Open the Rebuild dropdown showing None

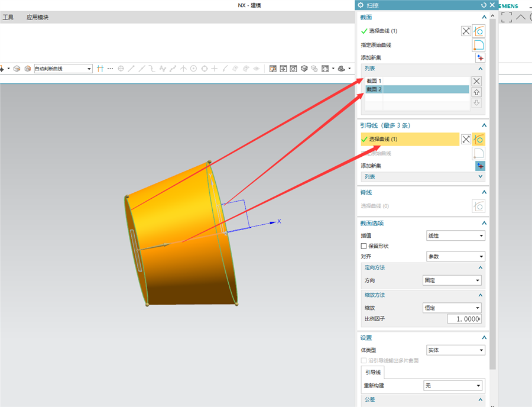coord(453,386)
